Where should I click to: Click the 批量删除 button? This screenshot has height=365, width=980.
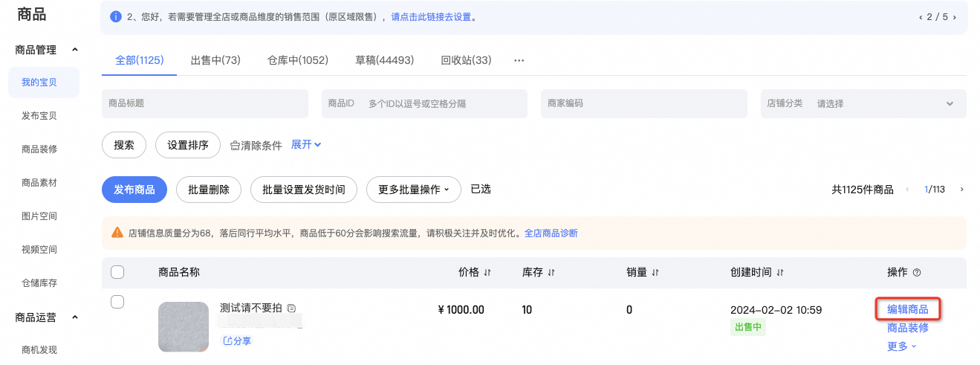tap(209, 190)
